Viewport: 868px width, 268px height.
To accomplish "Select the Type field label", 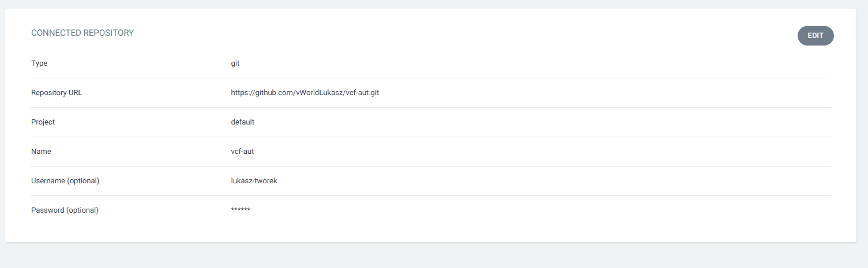I will [x=39, y=63].
